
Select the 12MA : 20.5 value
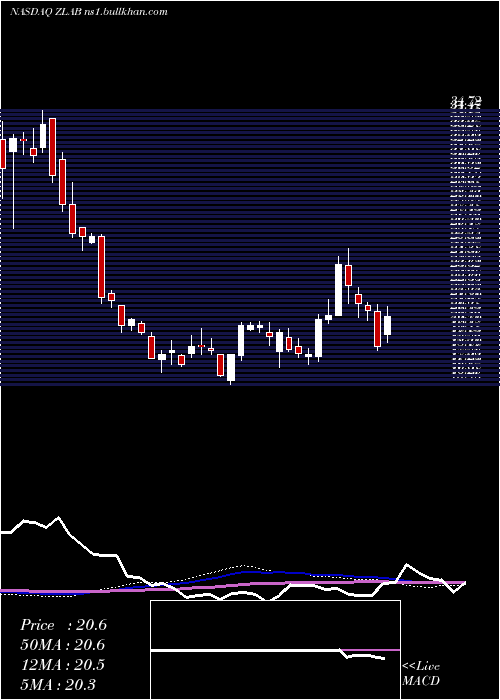62,665
